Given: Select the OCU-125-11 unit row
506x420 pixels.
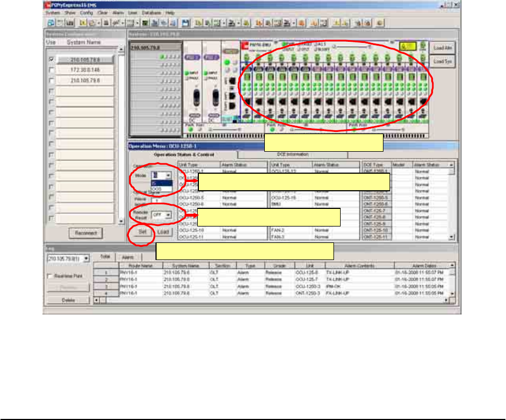Looking at the screenshot, I should coord(223,237).
